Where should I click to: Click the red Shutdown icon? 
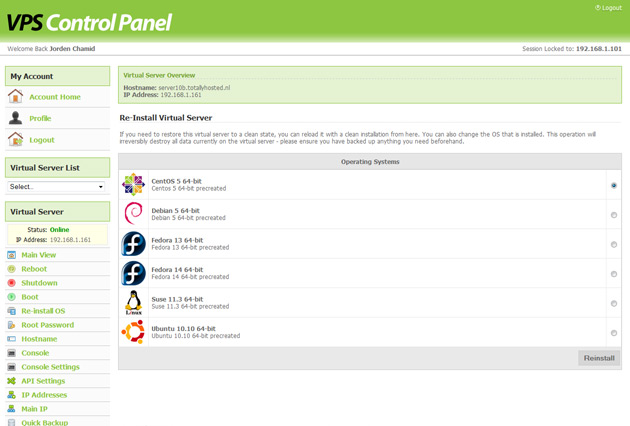point(12,283)
